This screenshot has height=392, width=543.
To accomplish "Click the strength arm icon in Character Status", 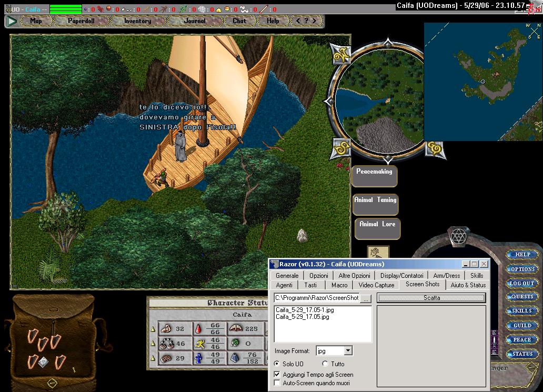I will [167, 328].
